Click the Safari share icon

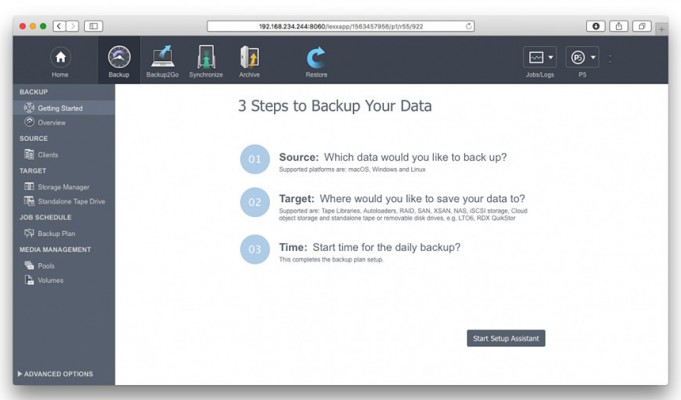[x=618, y=26]
